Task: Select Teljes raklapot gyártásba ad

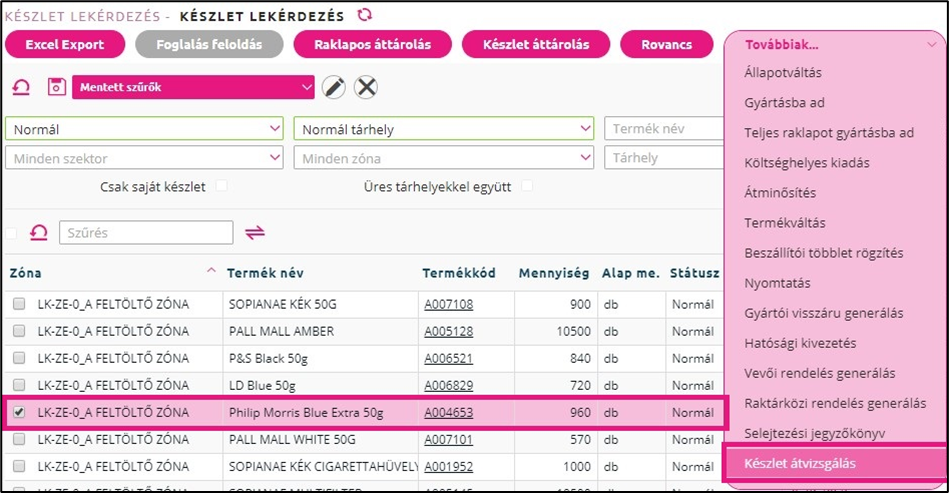Action: pos(829,133)
